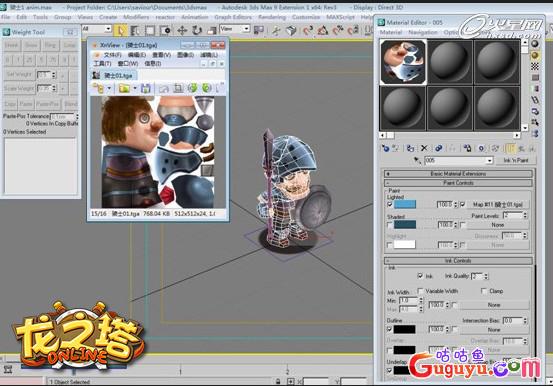This screenshot has height=386, width=553.
Task: Increase the Ink Quality spinner
Action: (486, 274)
